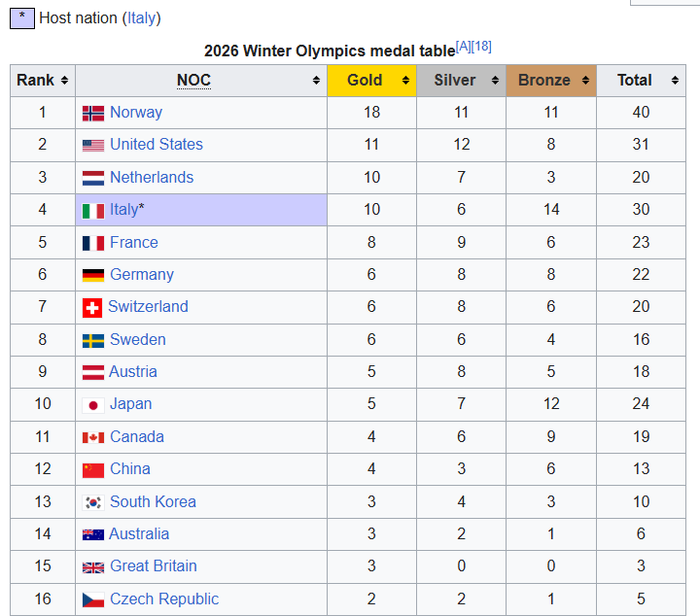Screen dimensions: 700x616
Task: Click the Czech Republic flag icon
Action: (93, 599)
